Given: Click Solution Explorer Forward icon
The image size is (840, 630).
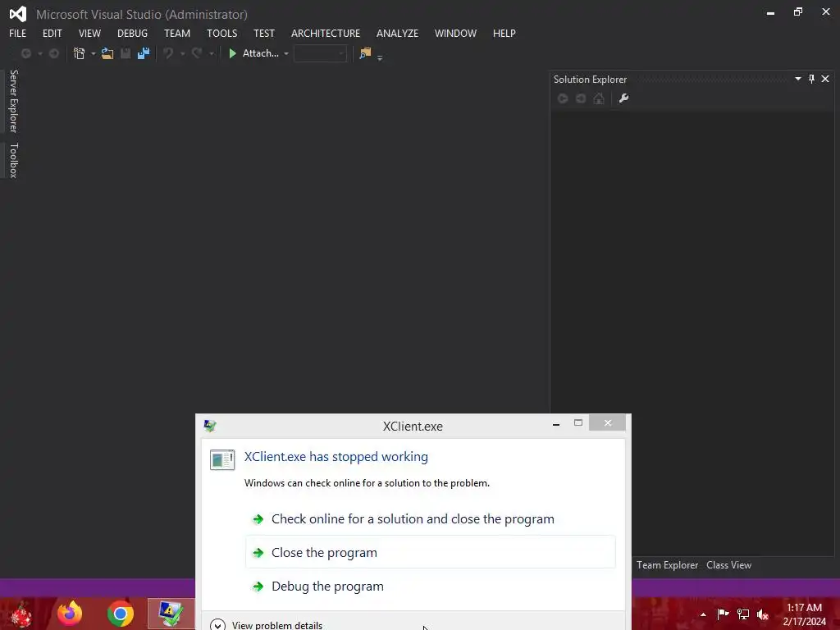Looking at the screenshot, I should pos(581,98).
